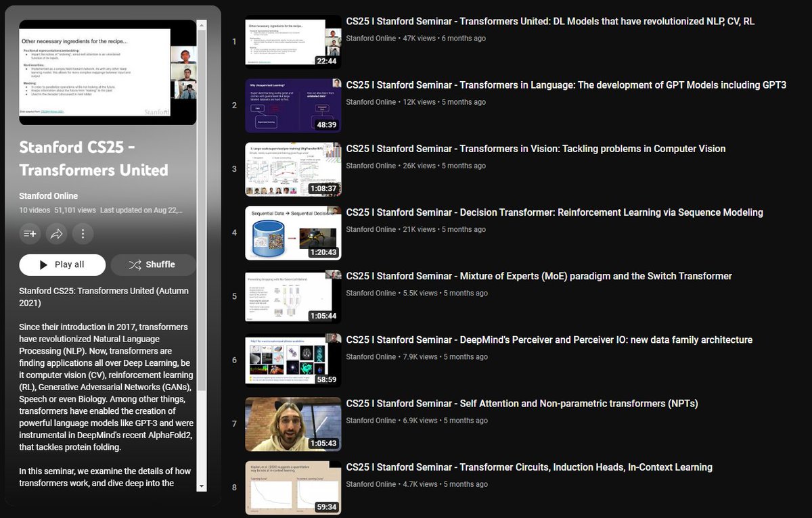This screenshot has height=518, width=812.
Task: Share the playlist via arrow icon
Action: (57, 234)
